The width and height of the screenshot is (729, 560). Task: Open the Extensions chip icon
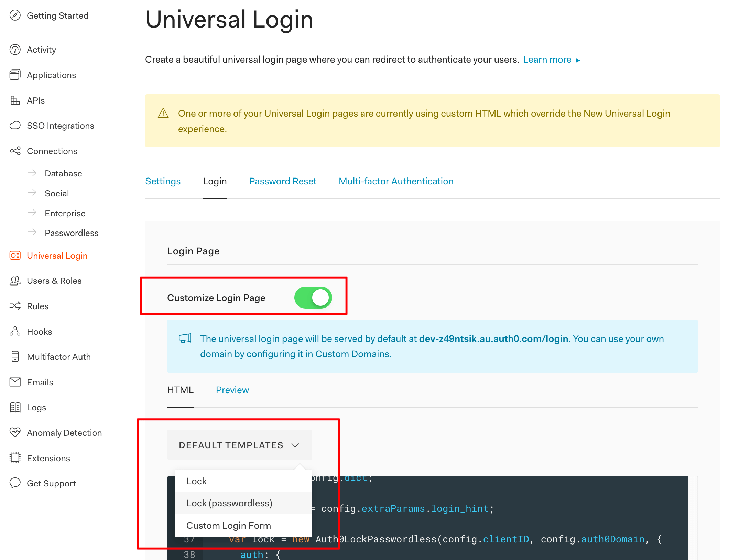click(15, 458)
